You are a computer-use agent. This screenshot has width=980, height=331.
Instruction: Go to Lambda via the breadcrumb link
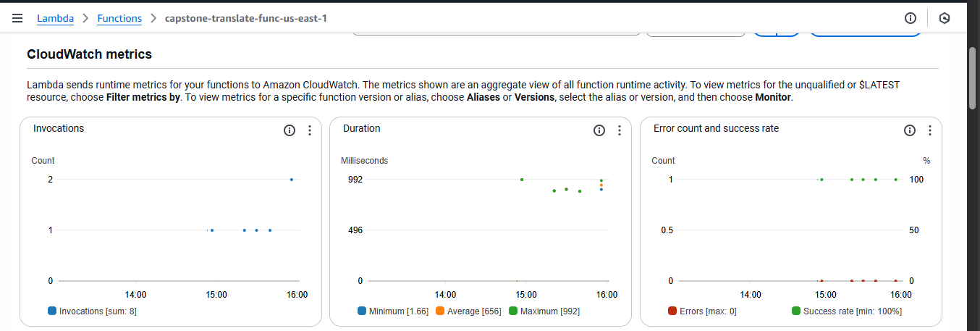(55, 18)
